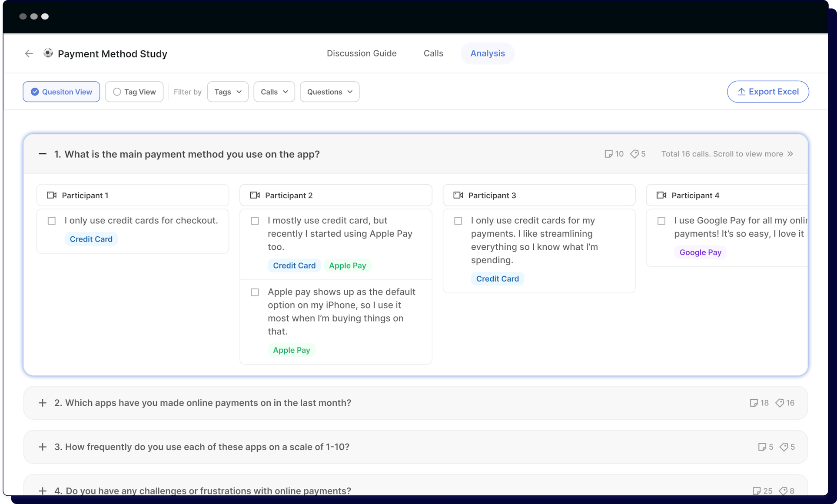Check Participant 1's credit card quote

(x=52, y=221)
